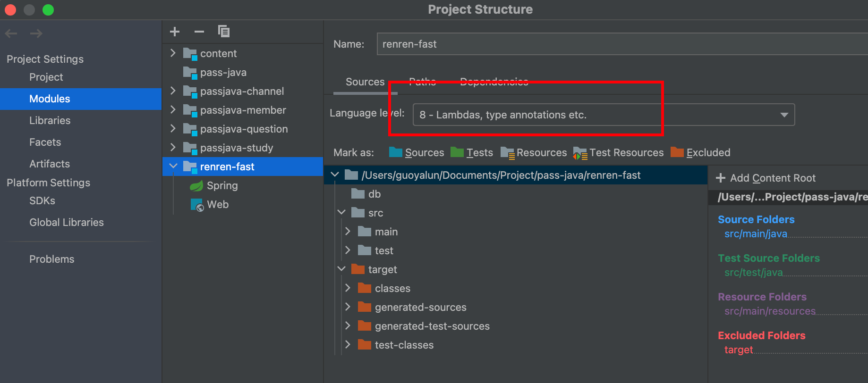The width and height of the screenshot is (868, 383).
Task: Select the Spring facet leaf icon
Action: coord(196,186)
